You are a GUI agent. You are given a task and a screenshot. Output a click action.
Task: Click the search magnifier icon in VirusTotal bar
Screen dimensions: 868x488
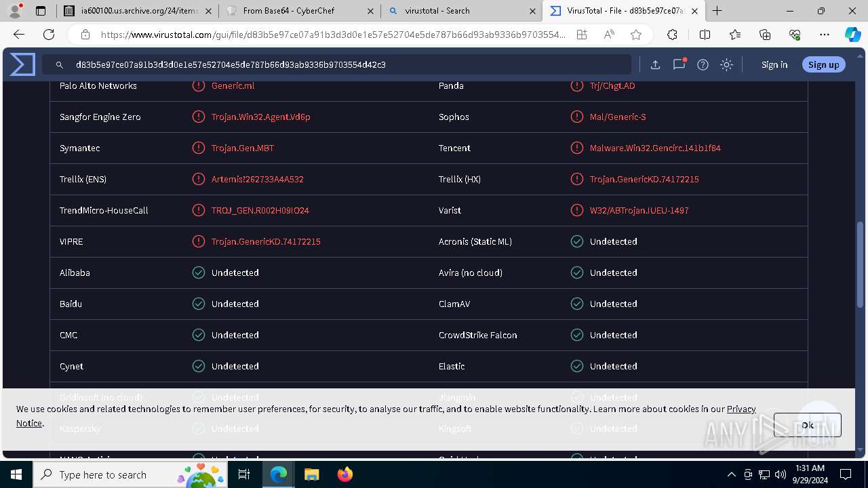click(x=60, y=64)
